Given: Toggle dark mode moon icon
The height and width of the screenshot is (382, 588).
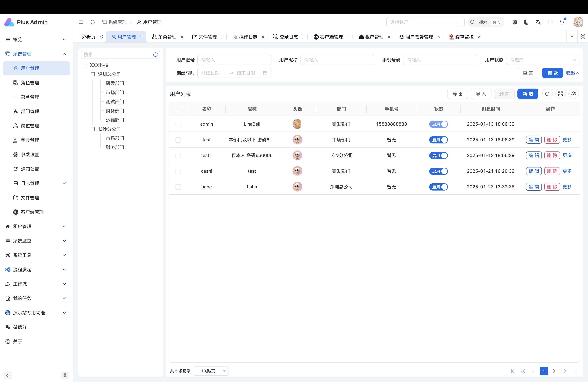Looking at the screenshot, I should (x=526, y=22).
